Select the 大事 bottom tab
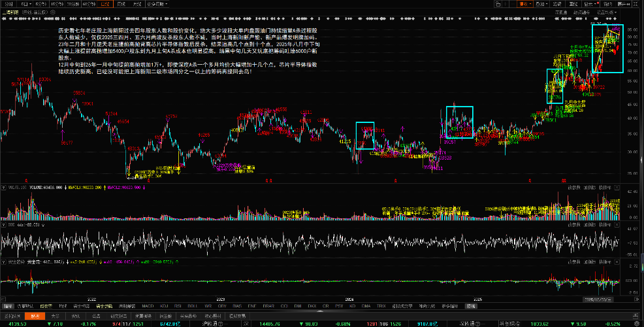 (x=55, y=317)
